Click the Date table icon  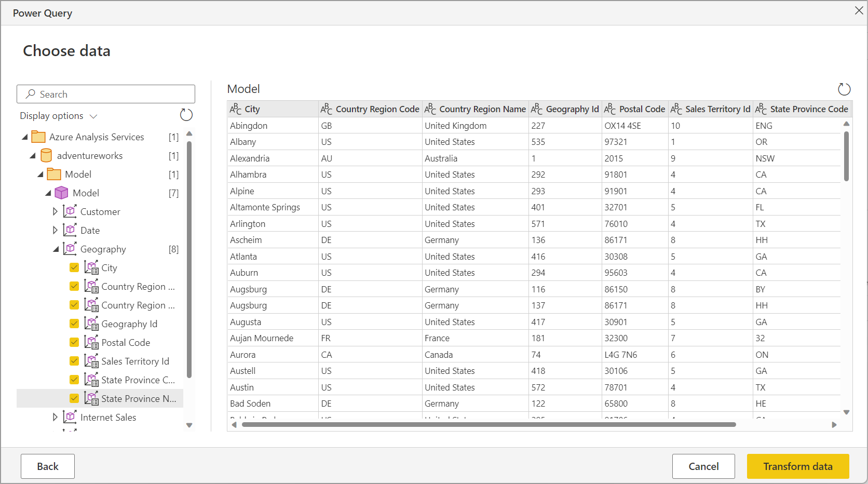point(70,230)
